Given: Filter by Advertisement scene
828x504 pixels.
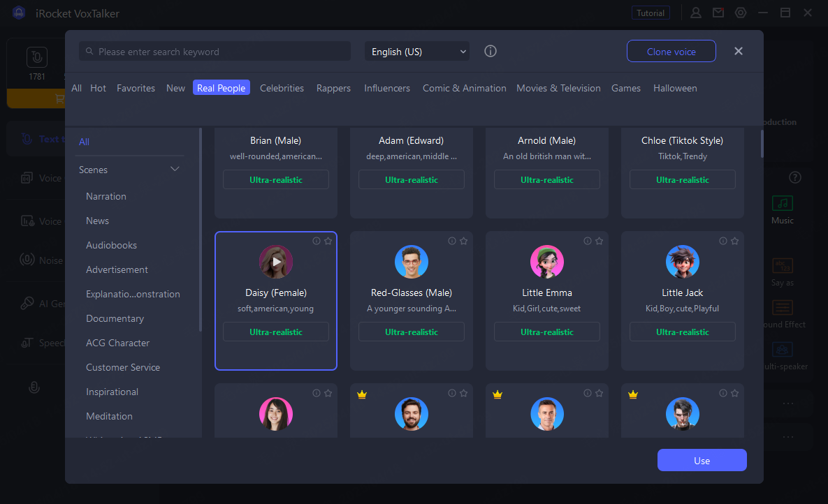Looking at the screenshot, I should coord(117,269).
